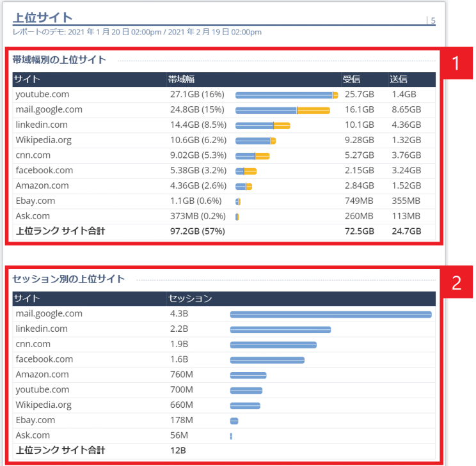
Task: Click the report date range subtitle
Action: pos(137,32)
